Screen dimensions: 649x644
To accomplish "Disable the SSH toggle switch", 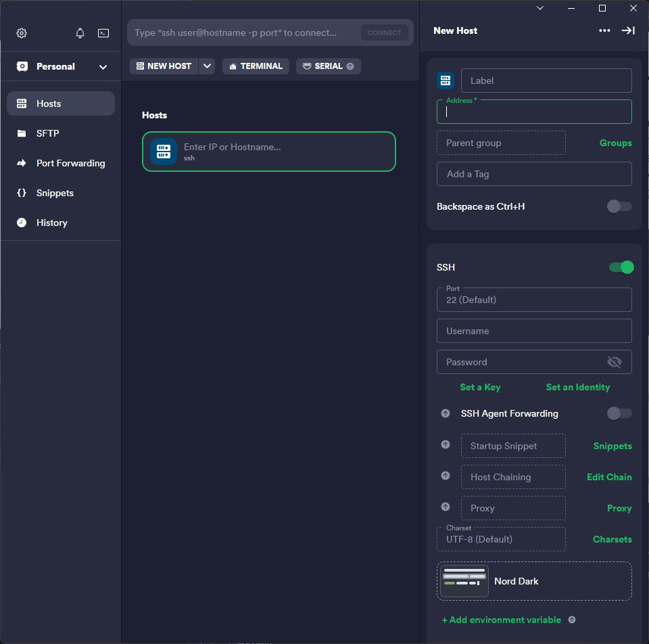I will click(621, 267).
